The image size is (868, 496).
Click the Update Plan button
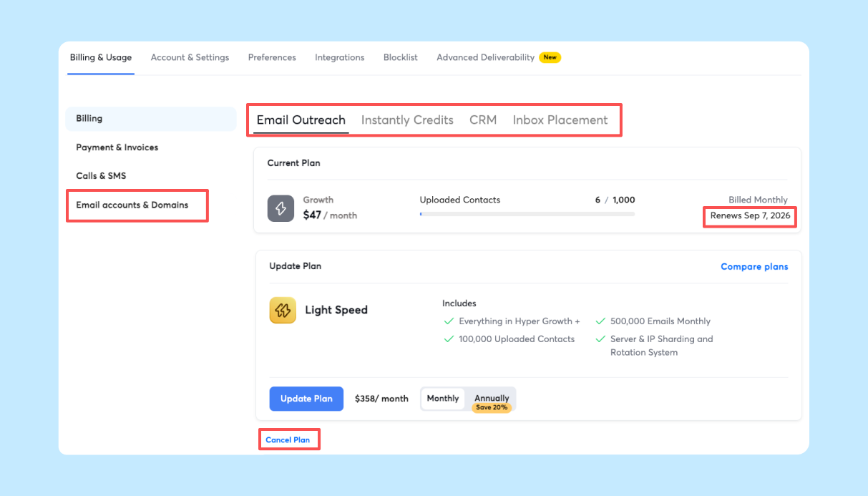(x=306, y=399)
